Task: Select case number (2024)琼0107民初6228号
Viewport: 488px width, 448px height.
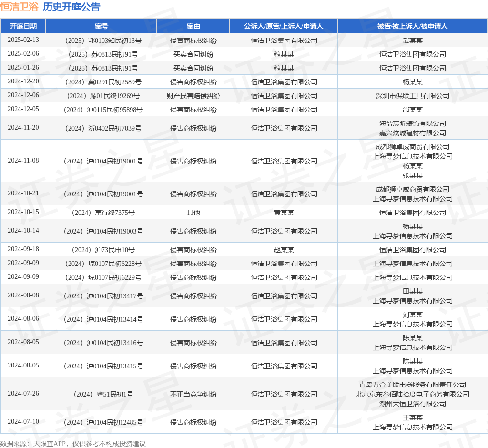Action: click(103, 264)
